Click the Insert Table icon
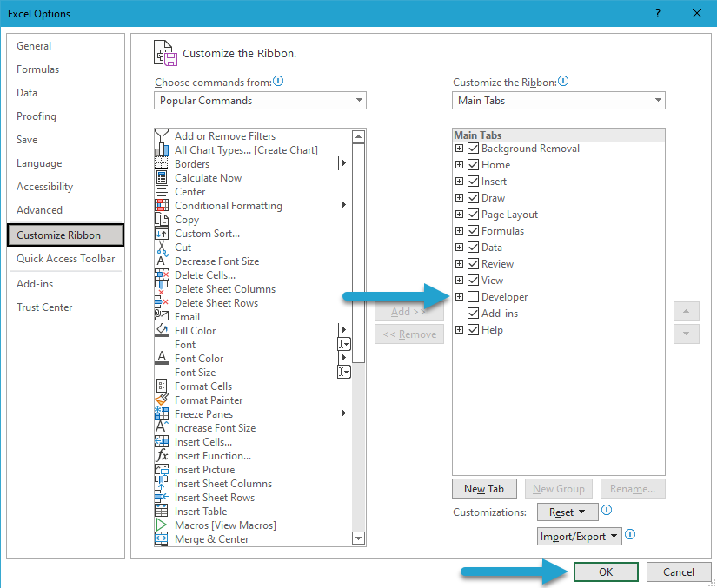This screenshot has width=717, height=588. [162, 512]
